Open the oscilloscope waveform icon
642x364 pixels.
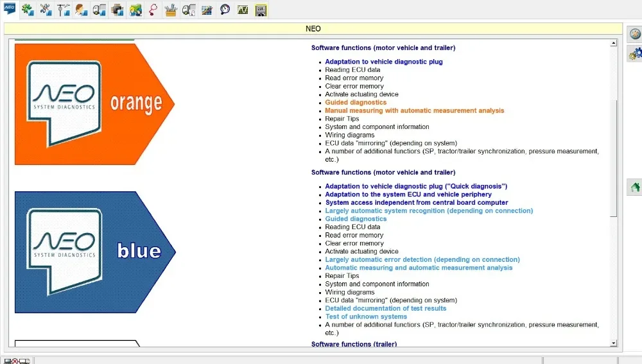(x=243, y=10)
